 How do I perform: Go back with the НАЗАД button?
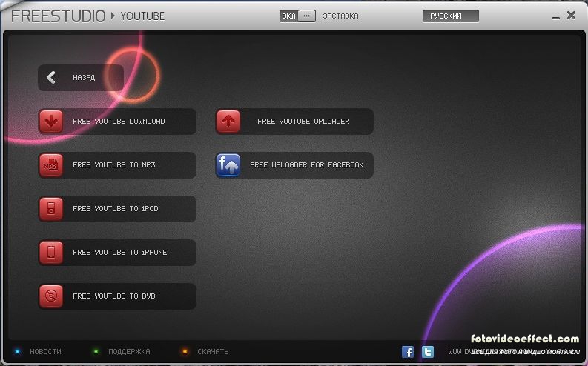(x=81, y=78)
